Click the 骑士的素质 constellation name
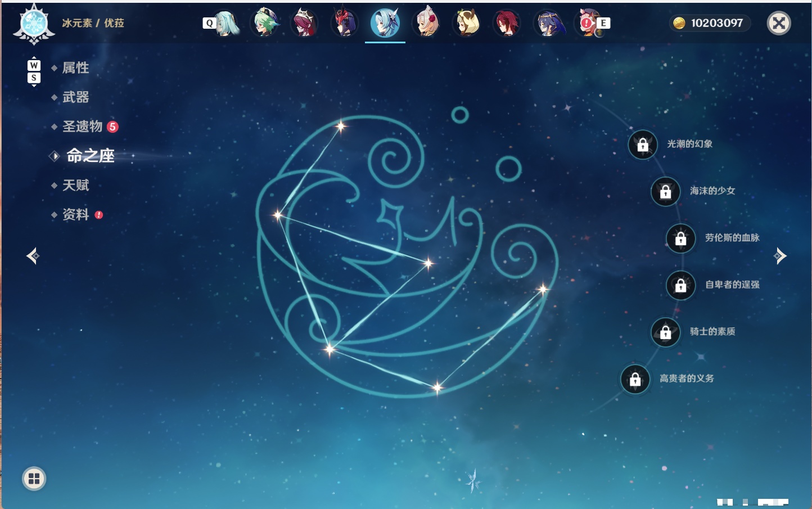Viewport: 812px width, 509px height. 712,331
